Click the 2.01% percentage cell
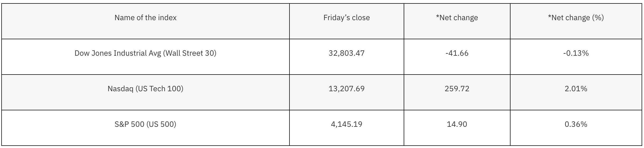644x148 pixels. point(576,89)
